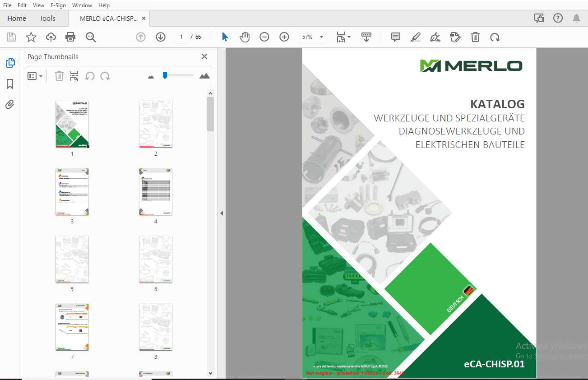Open the E-Sign menu

58,5
